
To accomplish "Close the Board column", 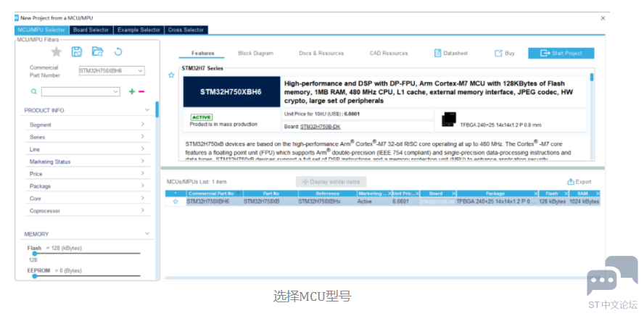I will (453, 194).
